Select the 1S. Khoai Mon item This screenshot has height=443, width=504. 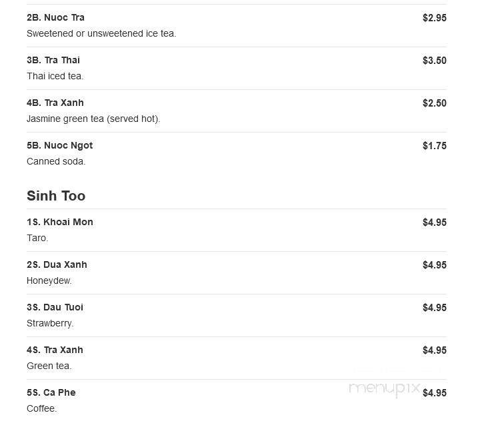pos(60,222)
